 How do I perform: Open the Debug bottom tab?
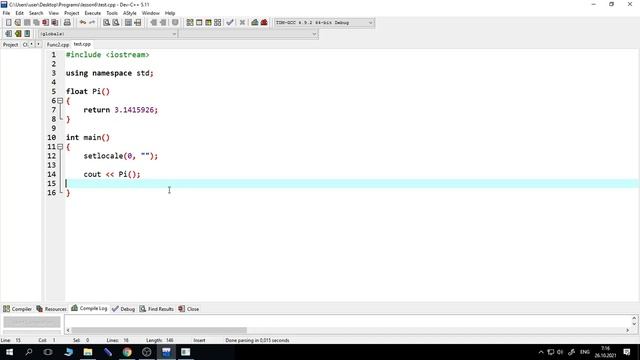123,309
